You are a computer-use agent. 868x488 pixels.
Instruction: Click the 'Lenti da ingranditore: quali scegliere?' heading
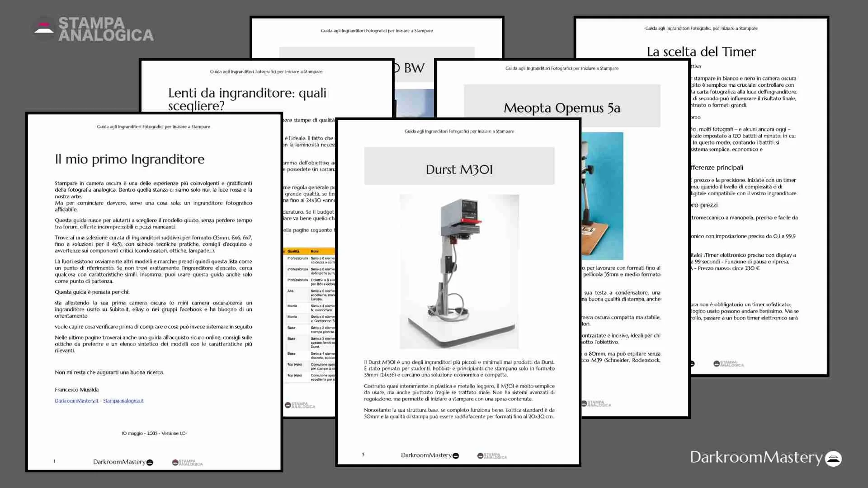247,99
